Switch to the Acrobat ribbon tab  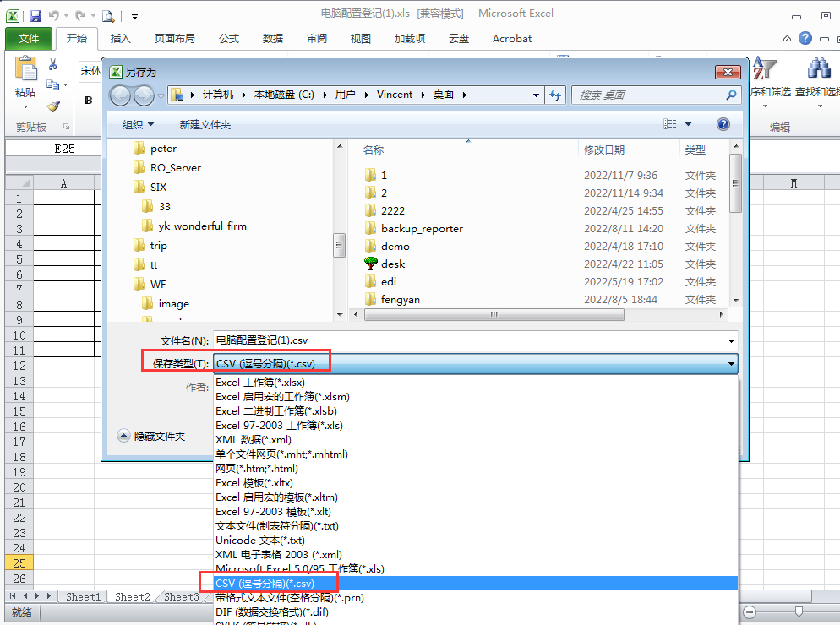(512, 39)
